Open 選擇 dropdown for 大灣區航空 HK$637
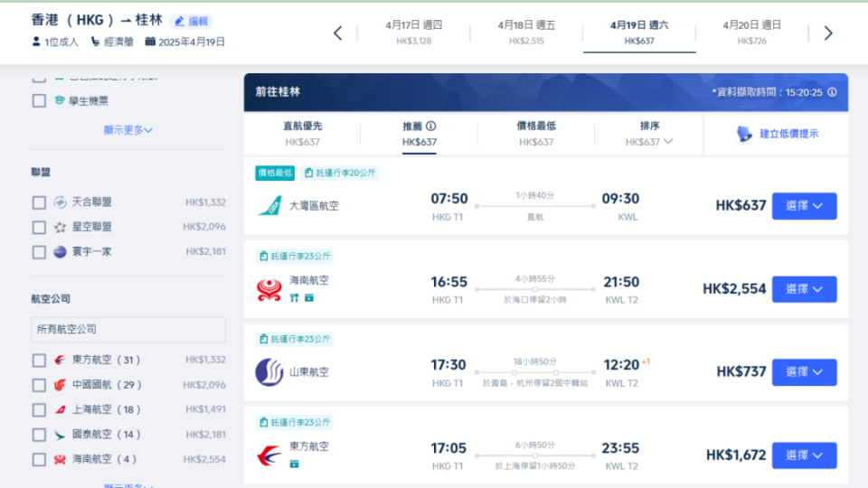The width and height of the screenshot is (868, 488). [804, 206]
